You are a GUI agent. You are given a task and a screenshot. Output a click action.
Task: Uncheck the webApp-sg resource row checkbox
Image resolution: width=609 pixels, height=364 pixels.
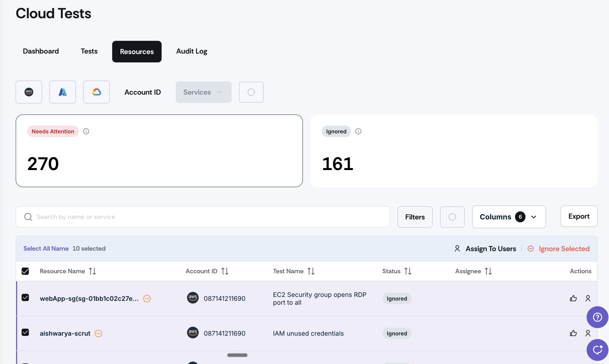tap(25, 297)
